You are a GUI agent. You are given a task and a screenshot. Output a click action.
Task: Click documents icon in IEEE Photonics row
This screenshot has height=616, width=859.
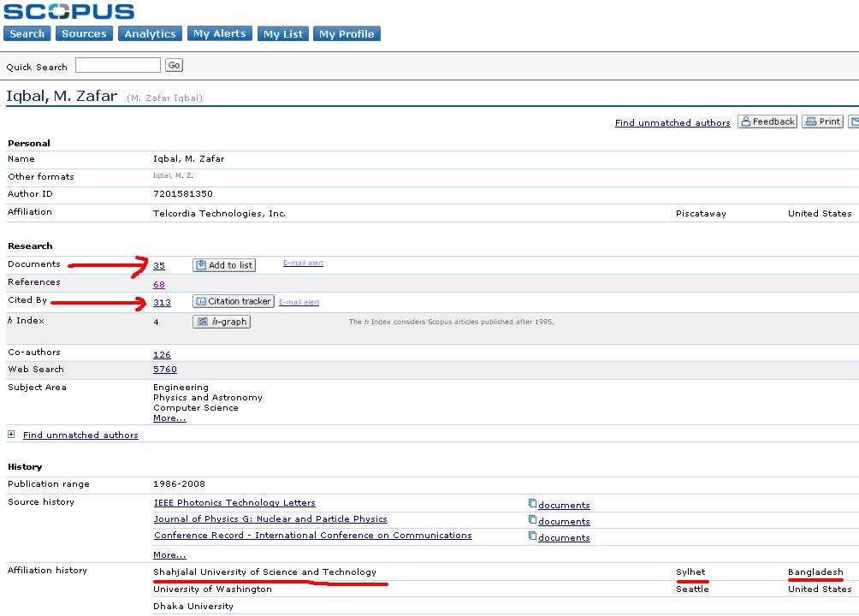pos(532,503)
